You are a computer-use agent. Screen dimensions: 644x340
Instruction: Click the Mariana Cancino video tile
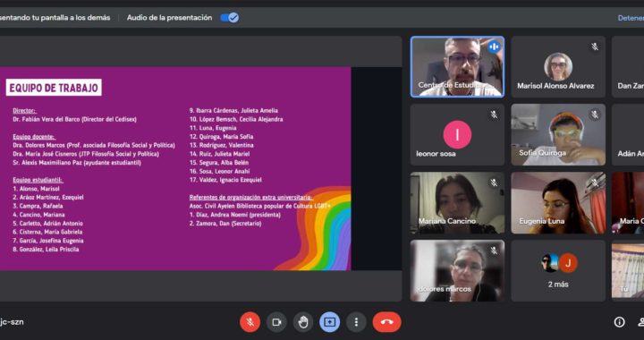coord(457,203)
